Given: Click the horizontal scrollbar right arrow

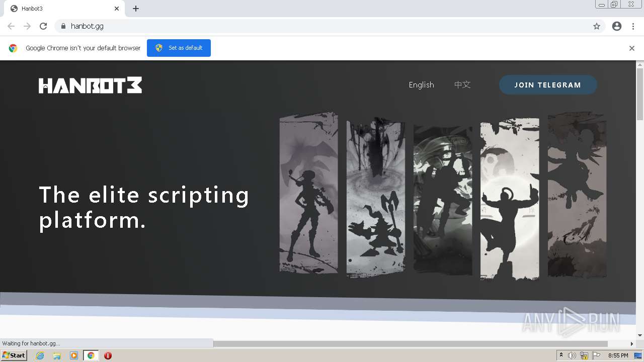Looking at the screenshot, I should (x=632, y=344).
